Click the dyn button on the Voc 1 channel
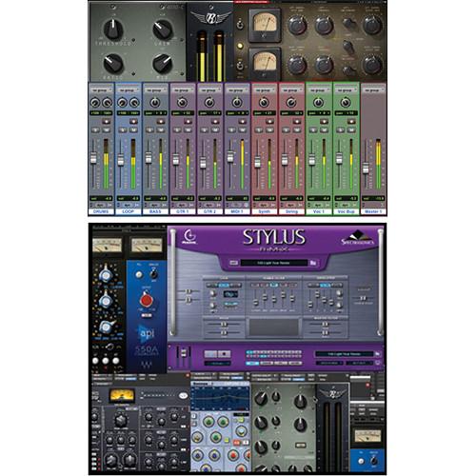Image resolution: width=476 pixels, height=476 pixels. [318, 206]
